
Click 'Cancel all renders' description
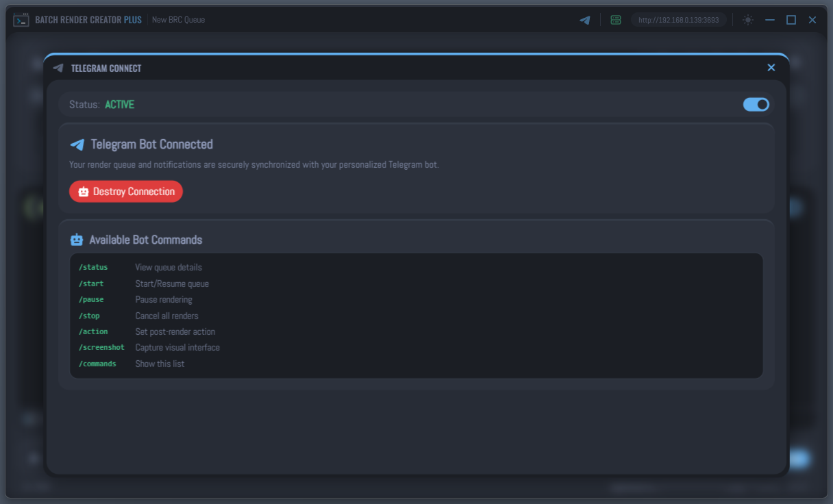[167, 316]
